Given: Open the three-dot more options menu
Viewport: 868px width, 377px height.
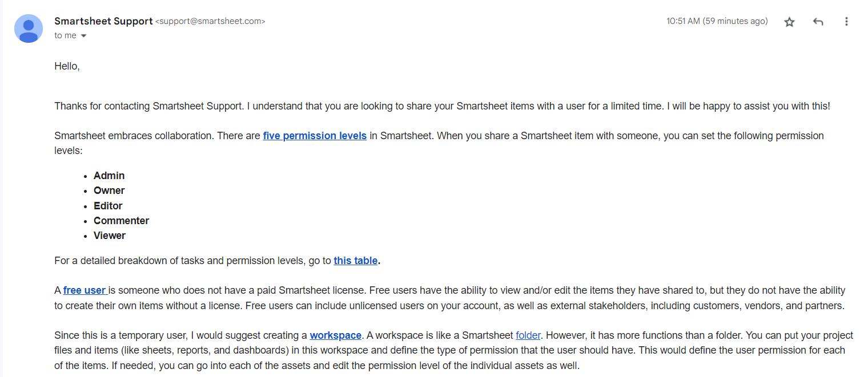Looking at the screenshot, I should tap(847, 21).
